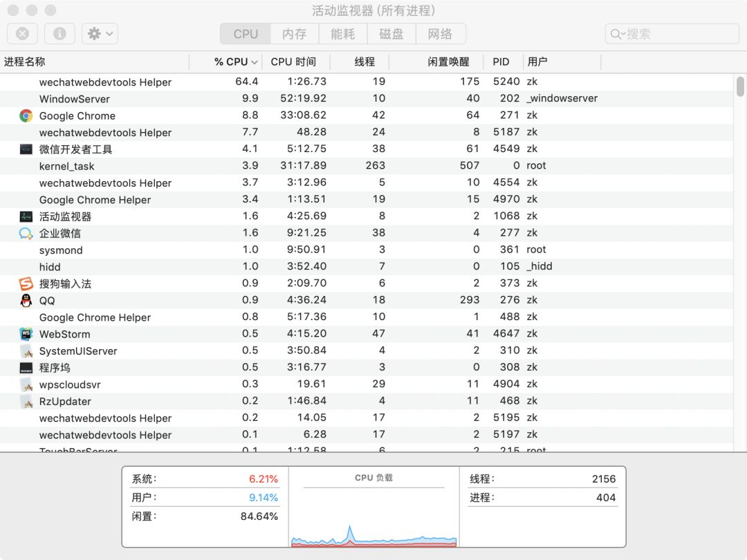Click the 进程 count 404

[x=606, y=498]
